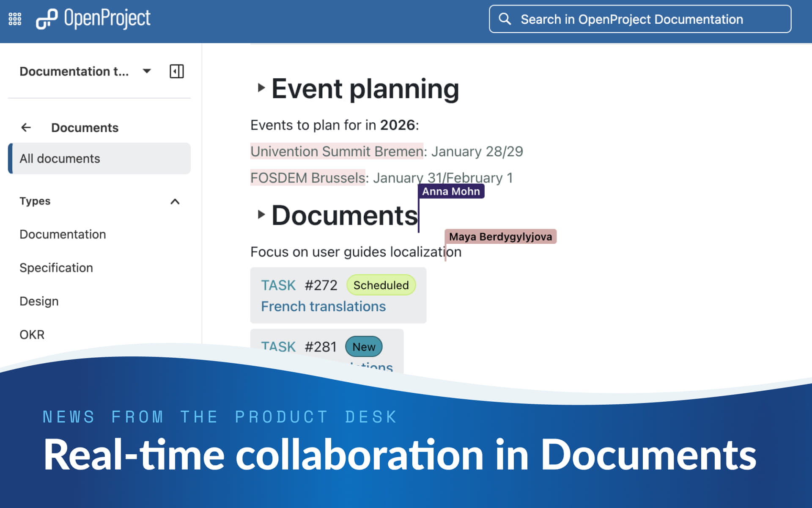This screenshot has height=508, width=812.
Task: Click the search magnifier icon
Action: point(505,19)
